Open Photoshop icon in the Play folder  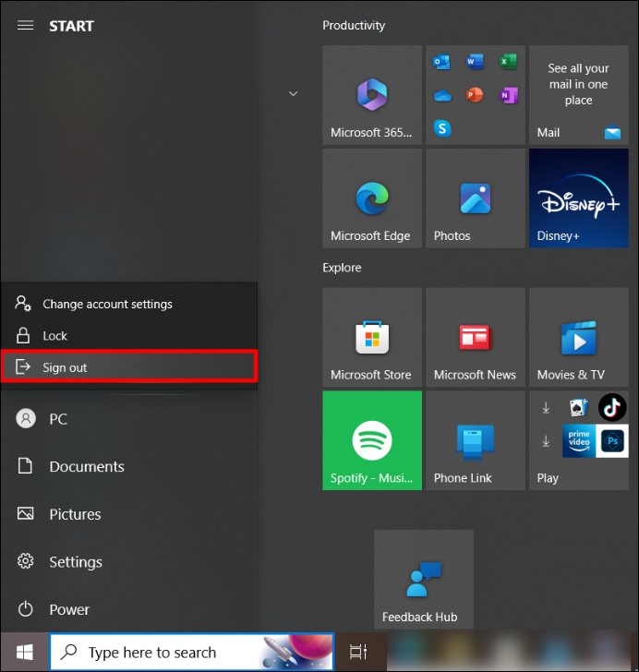pyautogui.click(x=612, y=441)
